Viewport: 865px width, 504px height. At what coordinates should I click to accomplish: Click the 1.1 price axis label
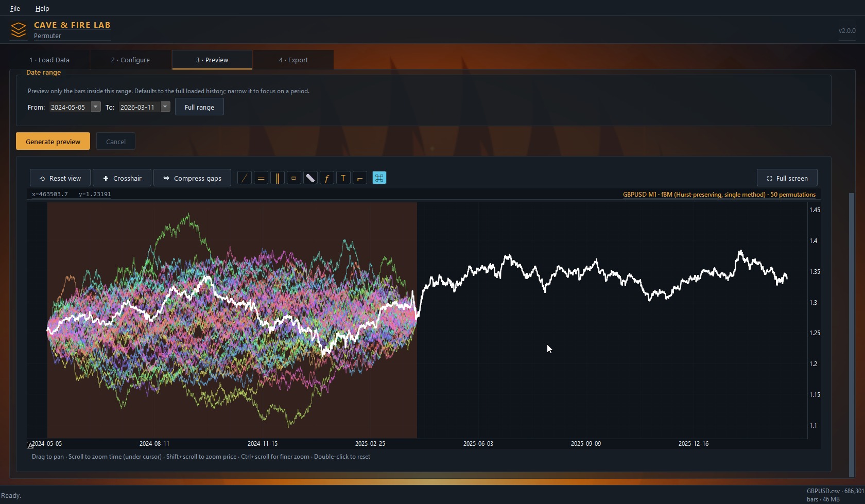(813, 425)
